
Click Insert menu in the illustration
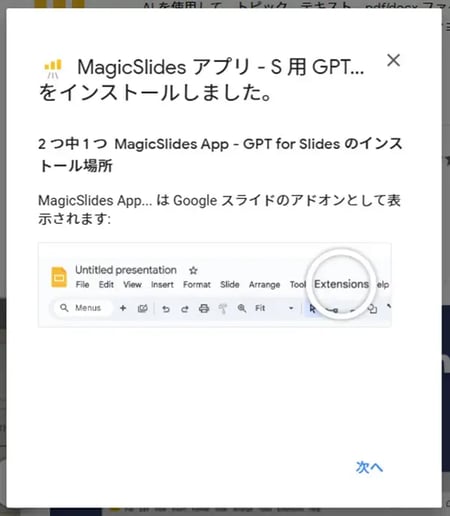pos(162,284)
